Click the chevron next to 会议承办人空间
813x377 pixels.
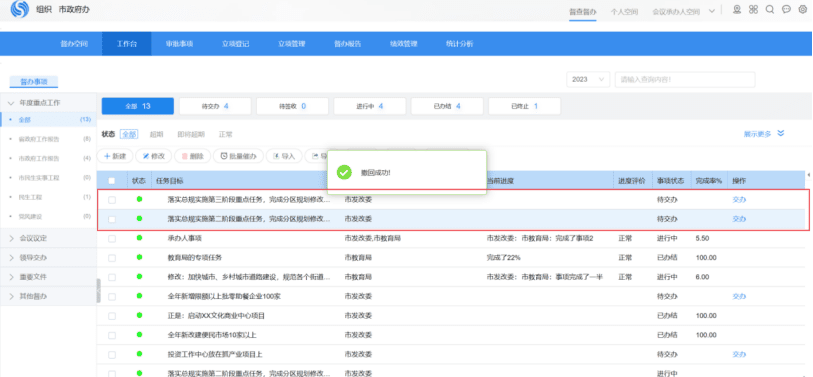click(712, 11)
